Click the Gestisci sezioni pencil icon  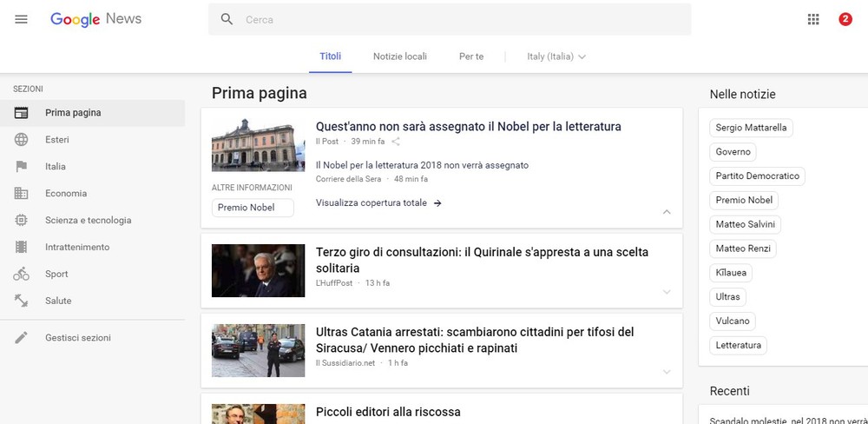(22, 338)
